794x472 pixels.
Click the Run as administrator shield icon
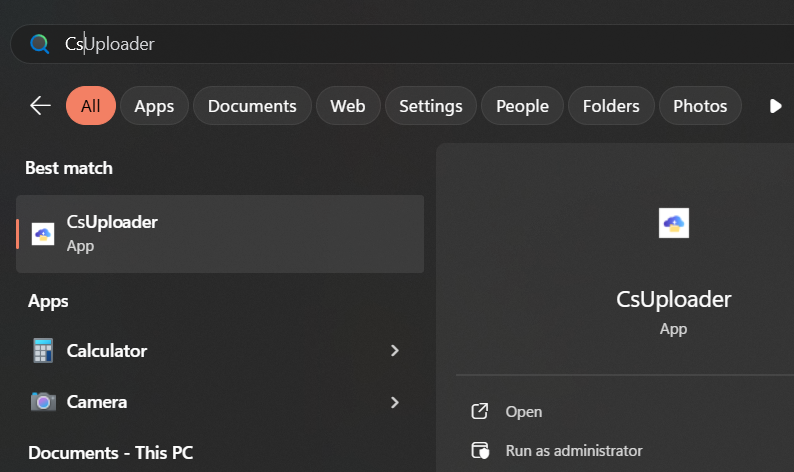coord(480,450)
